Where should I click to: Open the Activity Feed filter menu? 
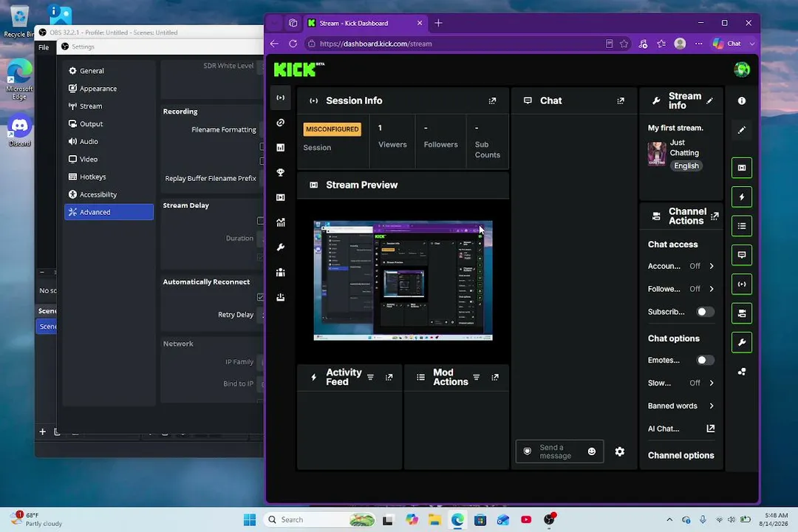(370, 378)
